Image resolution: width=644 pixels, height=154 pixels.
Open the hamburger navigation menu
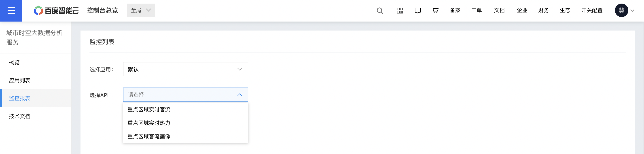point(11,11)
